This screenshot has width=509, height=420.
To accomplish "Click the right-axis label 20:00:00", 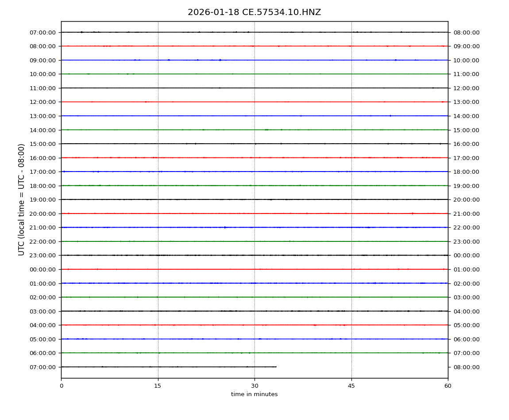I will 466,199.
